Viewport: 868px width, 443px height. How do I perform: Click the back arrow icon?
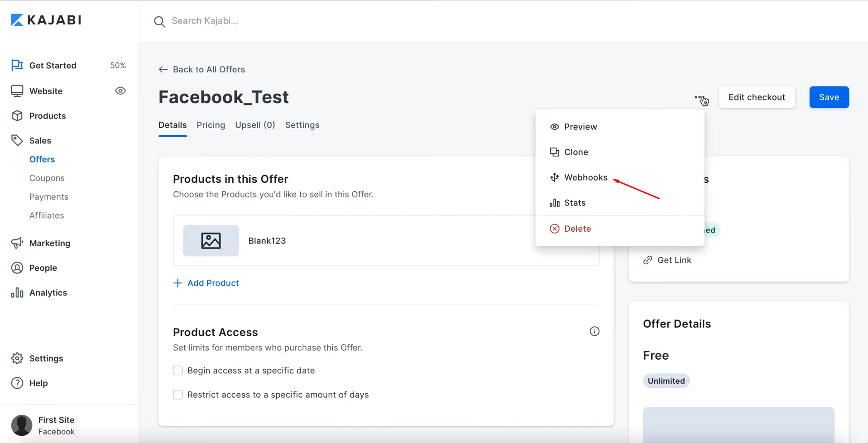point(163,69)
